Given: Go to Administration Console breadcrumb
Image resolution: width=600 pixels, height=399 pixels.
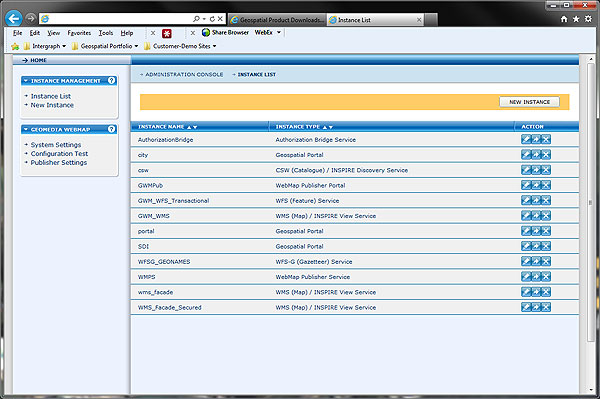Looking at the screenshot, I should 184,75.
